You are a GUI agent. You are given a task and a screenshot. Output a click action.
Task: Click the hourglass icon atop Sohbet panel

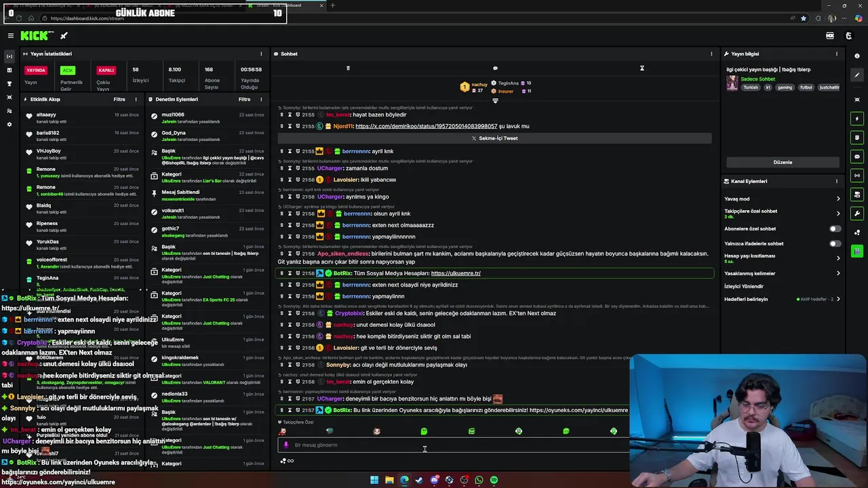(x=642, y=68)
